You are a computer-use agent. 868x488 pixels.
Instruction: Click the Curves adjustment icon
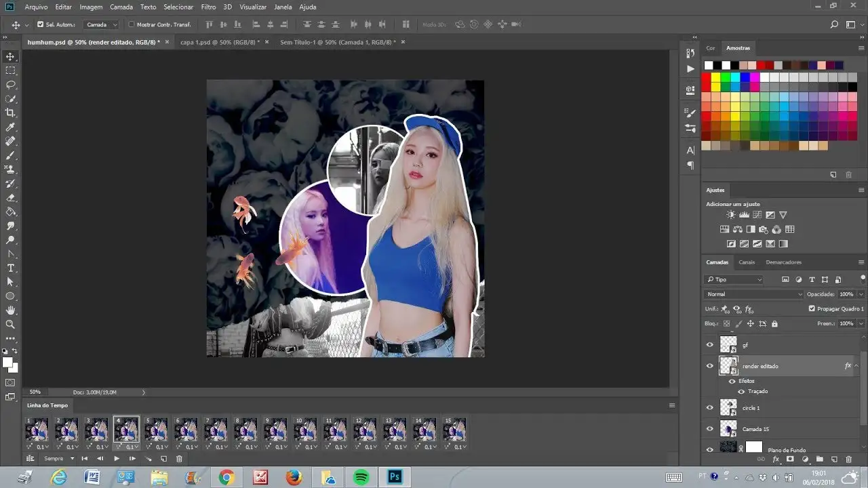757,214
